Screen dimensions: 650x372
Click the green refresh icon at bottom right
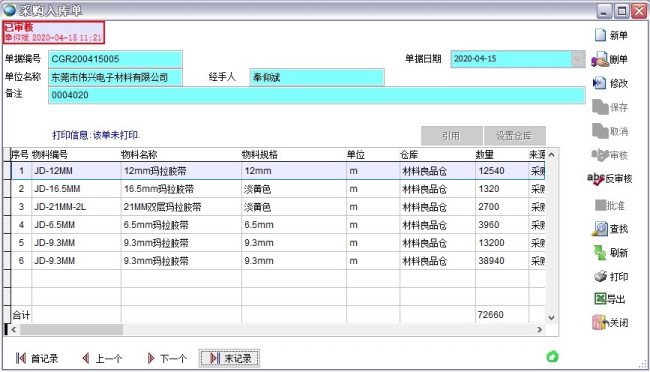553,357
